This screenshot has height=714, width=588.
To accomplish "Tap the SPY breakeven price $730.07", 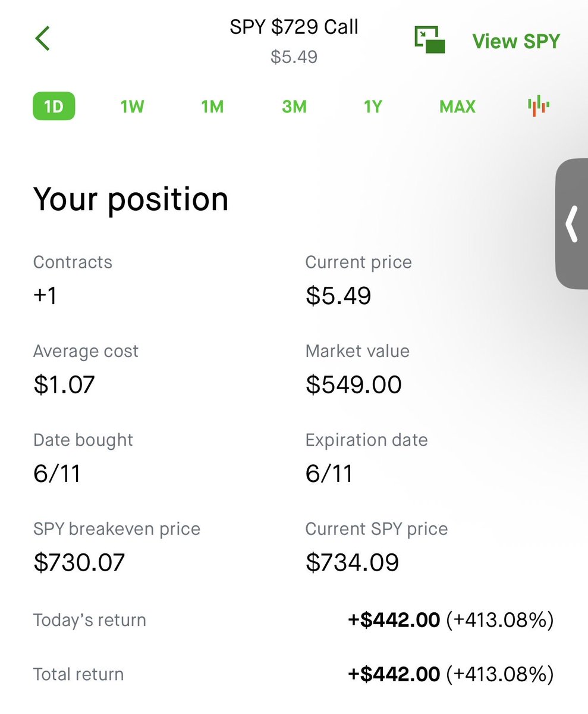I will click(79, 562).
